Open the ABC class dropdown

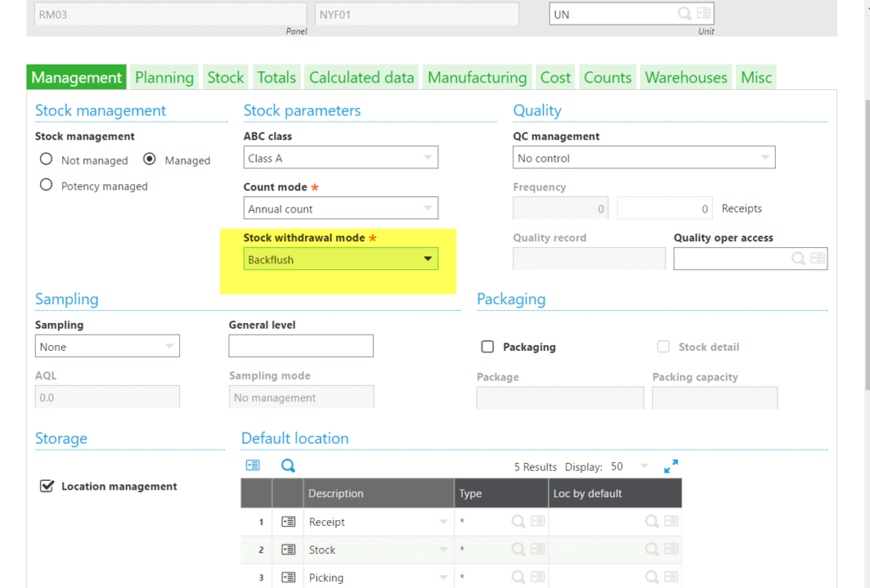428,157
